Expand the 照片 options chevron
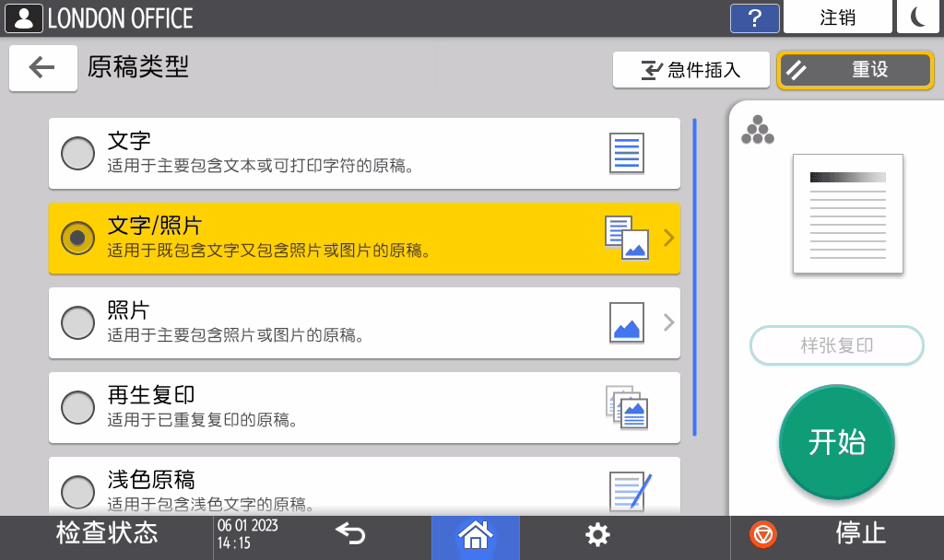 [669, 322]
